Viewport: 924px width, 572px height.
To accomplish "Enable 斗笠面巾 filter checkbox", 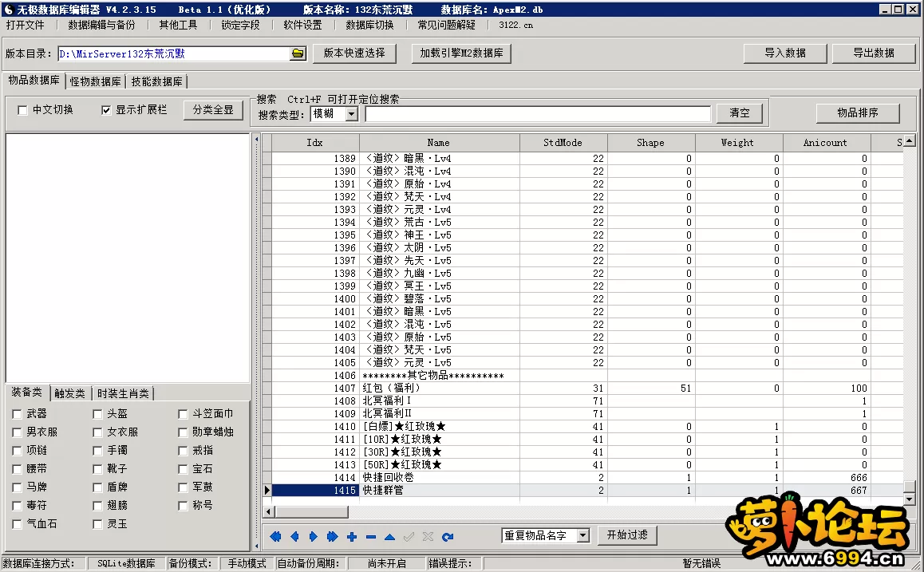I will 183,414.
